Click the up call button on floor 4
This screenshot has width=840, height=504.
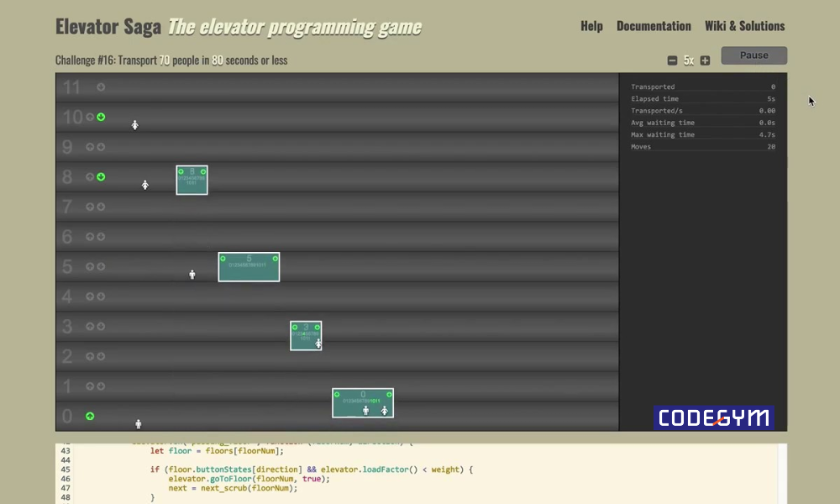90,296
